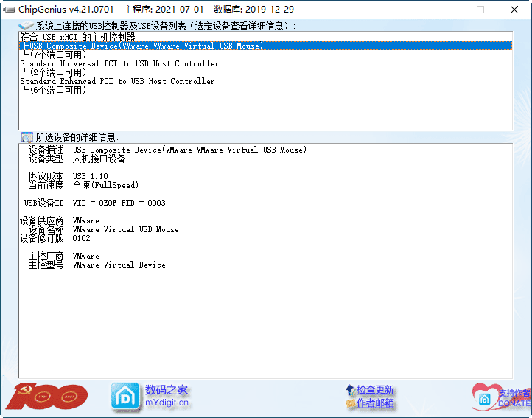Screen dimensions: 532x418
Task: Click the red 100 anniversary logo
Action: 46,397
